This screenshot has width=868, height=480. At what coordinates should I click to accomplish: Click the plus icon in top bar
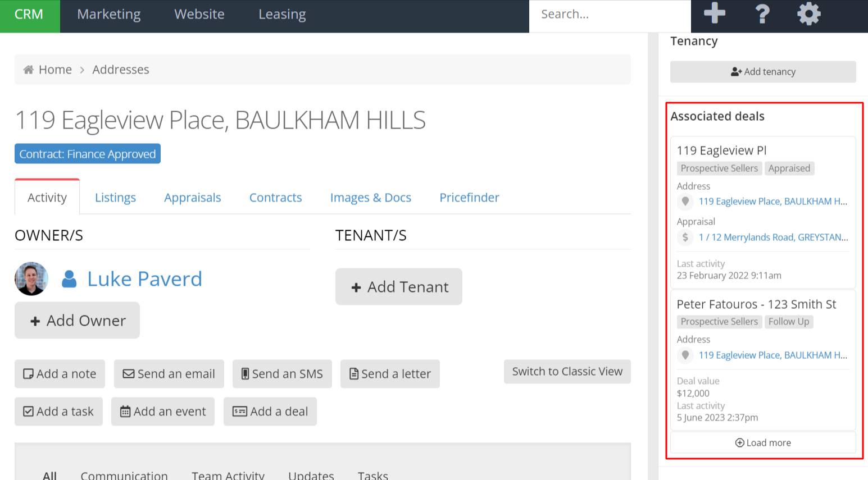(714, 13)
